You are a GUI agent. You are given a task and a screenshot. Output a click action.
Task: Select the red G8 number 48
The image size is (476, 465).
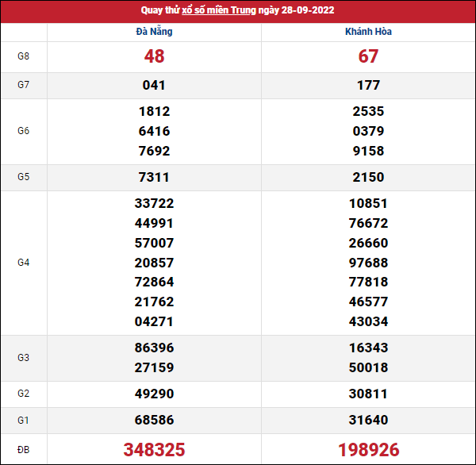[154, 56]
